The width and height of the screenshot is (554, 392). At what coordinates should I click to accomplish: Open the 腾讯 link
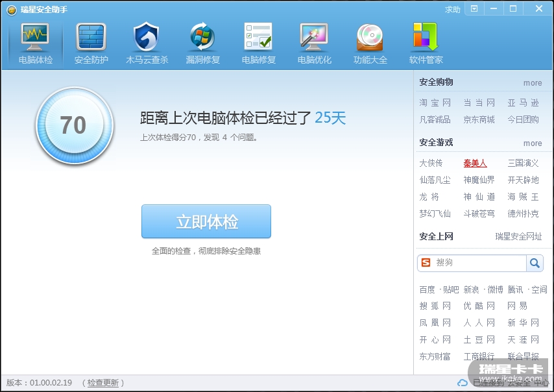pyautogui.click(x=516, y=290)
